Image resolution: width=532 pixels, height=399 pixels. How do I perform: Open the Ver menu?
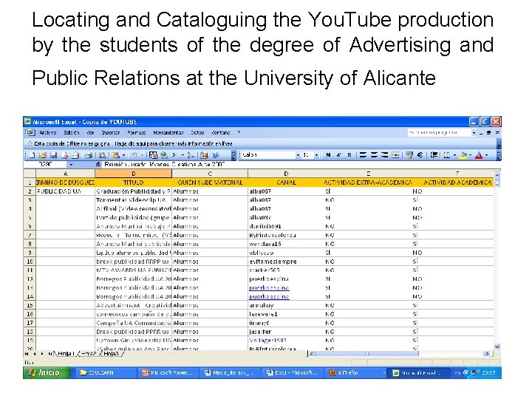pos(90,133)
